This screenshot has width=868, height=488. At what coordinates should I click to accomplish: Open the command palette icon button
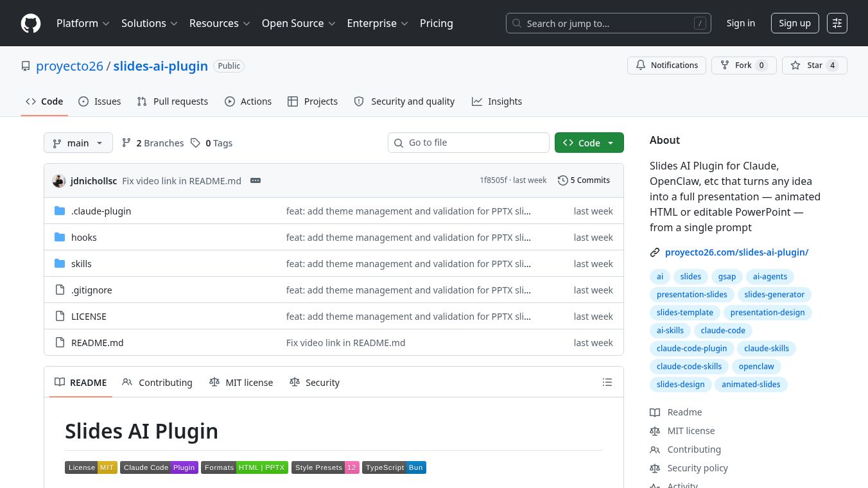tap(837, 23)
